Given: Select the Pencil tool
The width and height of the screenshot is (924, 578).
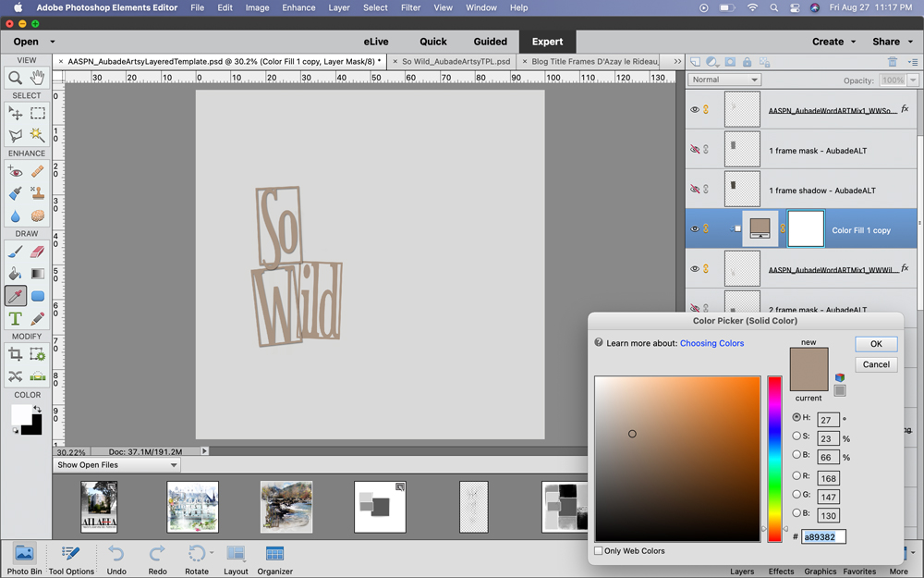Looking at the screenshot, I should pyautogui.click(x=38, y=318).
